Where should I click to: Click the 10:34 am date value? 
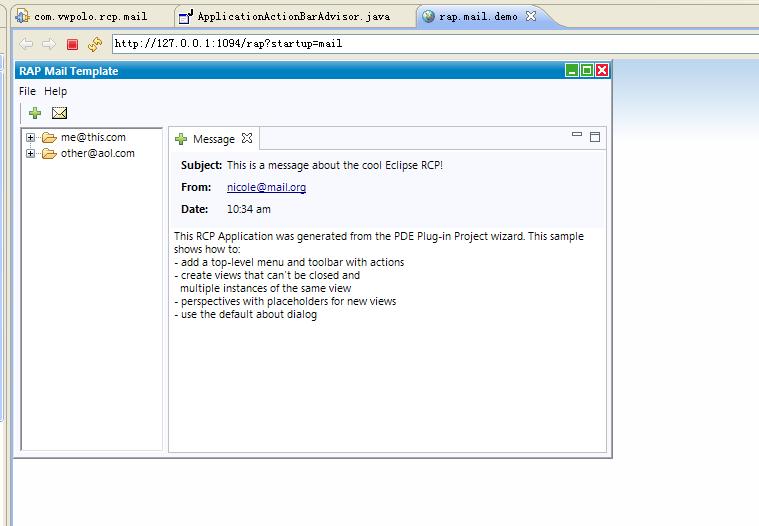(249, 210)
